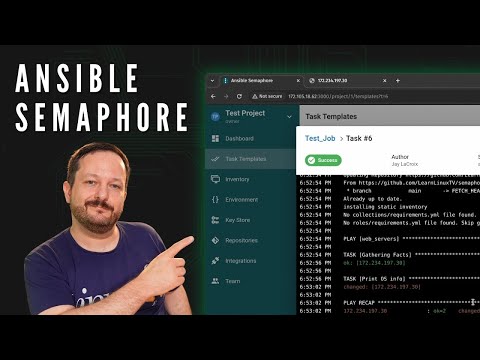480x360 pixels.
Task: Click the Team people icon
Action: (x=215, y=281)
